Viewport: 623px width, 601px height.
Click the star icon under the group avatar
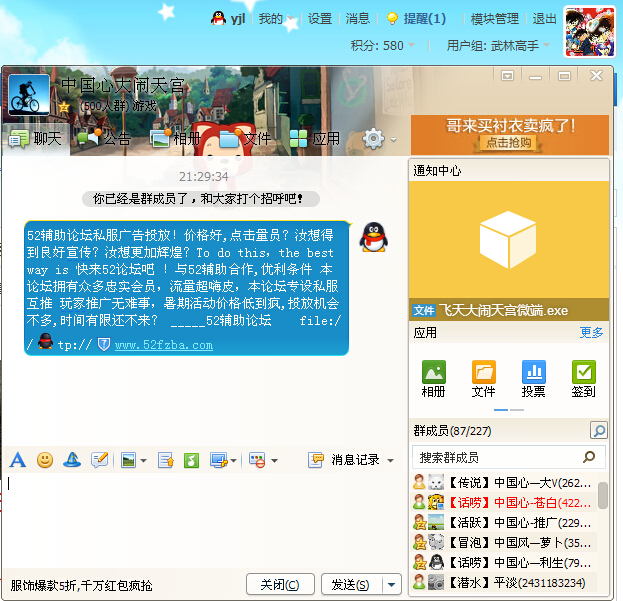[x=63, y=107]
